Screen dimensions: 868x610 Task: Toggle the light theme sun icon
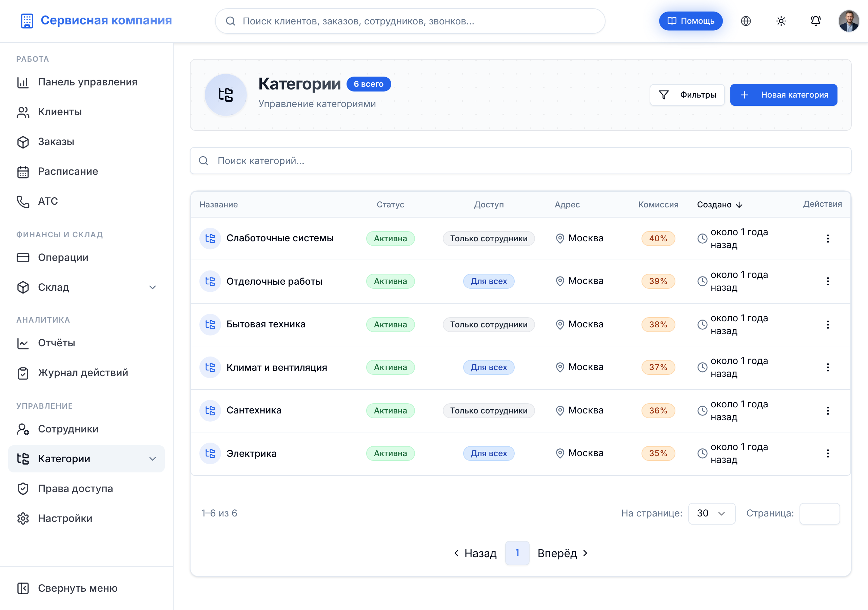tap(781, 21)
